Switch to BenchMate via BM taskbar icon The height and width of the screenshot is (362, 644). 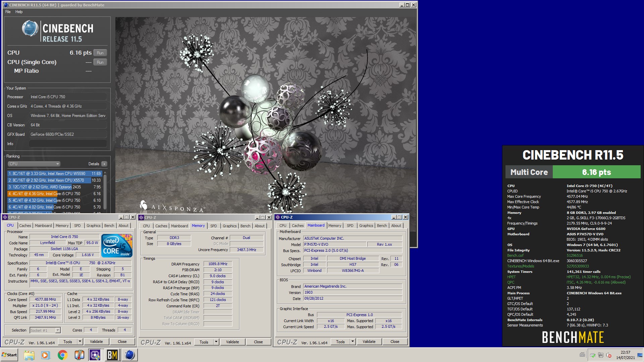[112, 355]
